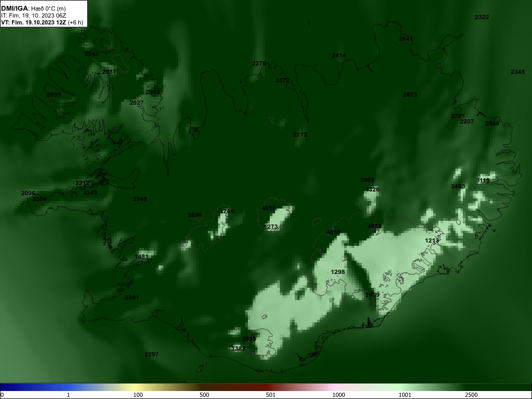
Task: Click the legend label 2500
Action: (471, 395)
